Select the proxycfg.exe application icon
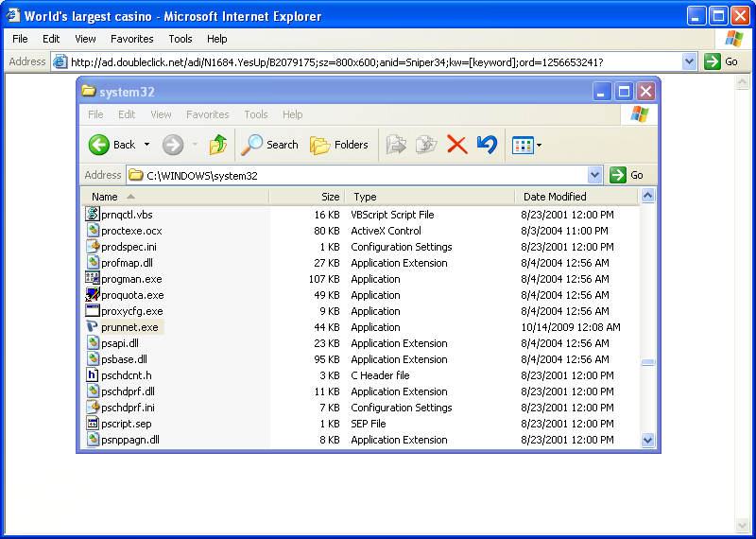756x539 pixels. coord(93,311)
